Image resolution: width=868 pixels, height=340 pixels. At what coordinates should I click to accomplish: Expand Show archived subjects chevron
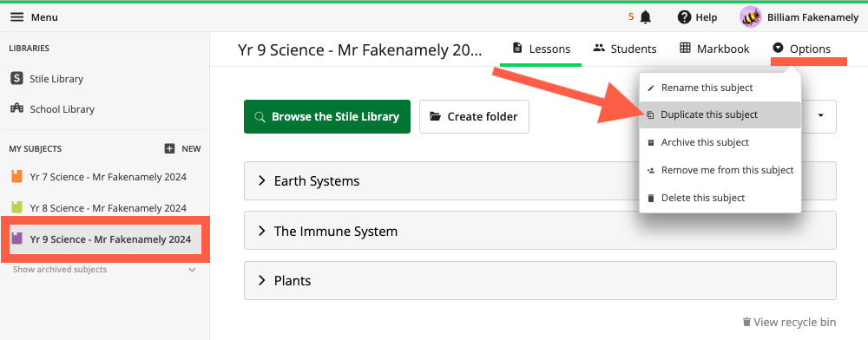click(x=192, y=270)
